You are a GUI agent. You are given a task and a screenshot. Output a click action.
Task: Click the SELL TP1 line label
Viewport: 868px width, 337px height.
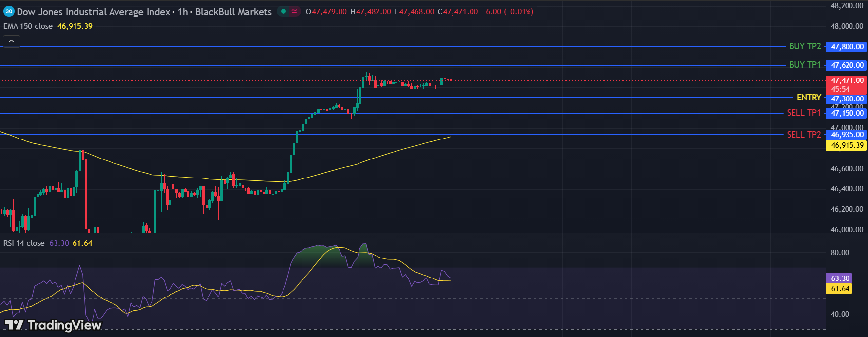coord(804,113)
